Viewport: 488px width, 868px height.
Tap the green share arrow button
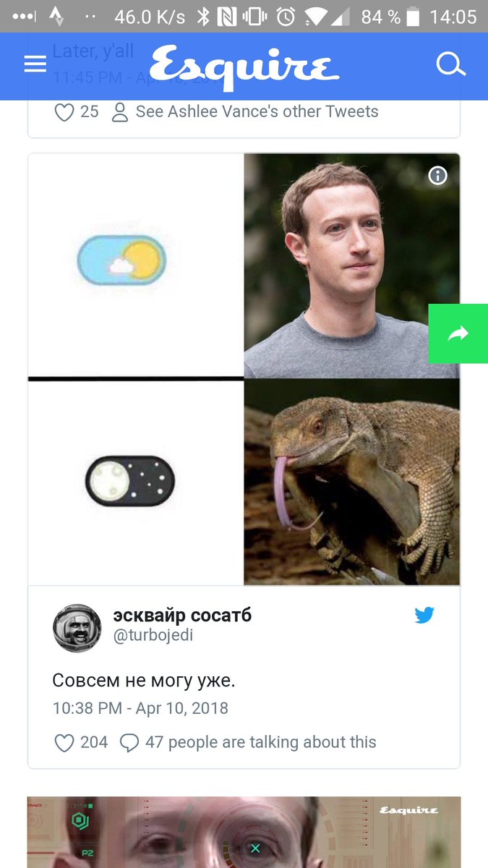coord(458,333)
